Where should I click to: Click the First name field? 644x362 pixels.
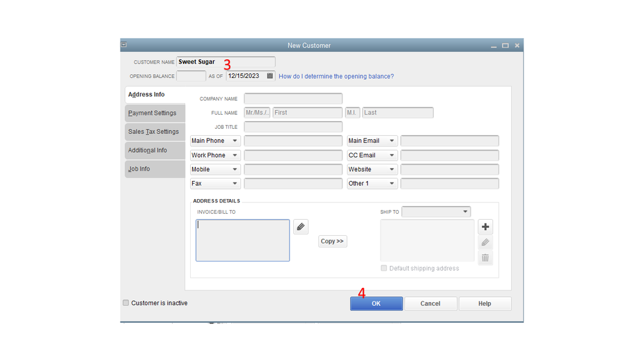(307, 113)
